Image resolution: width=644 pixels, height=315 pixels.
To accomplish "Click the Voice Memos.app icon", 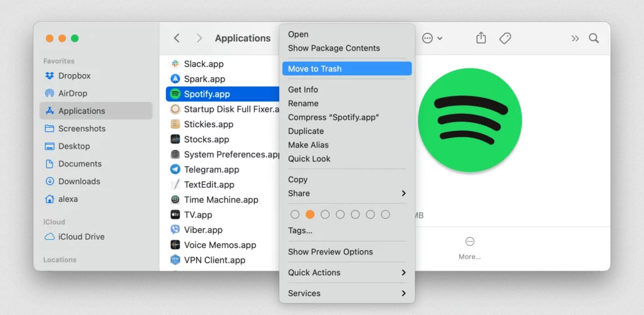I will click(x=175, y=245).
